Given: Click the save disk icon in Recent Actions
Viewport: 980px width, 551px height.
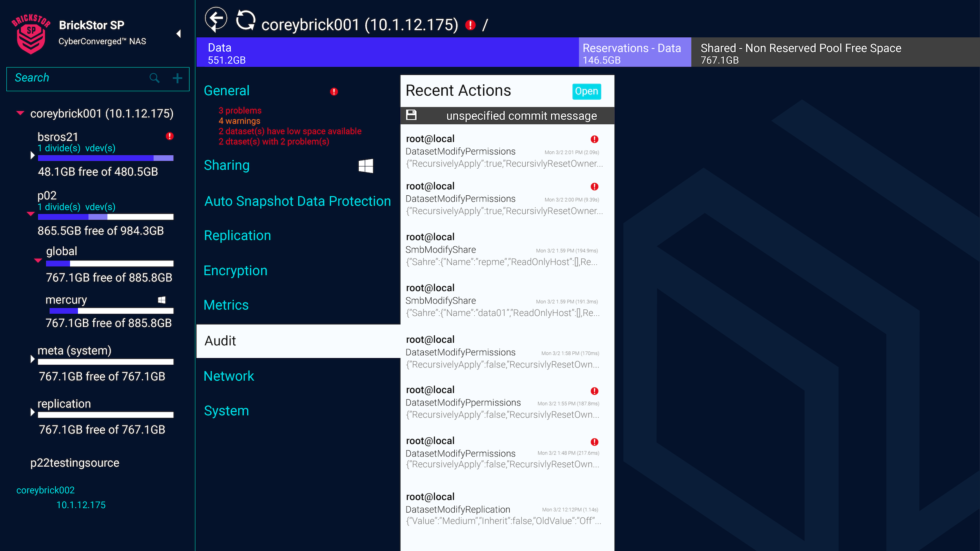Looking at the screenshot, I should (411, 115).
